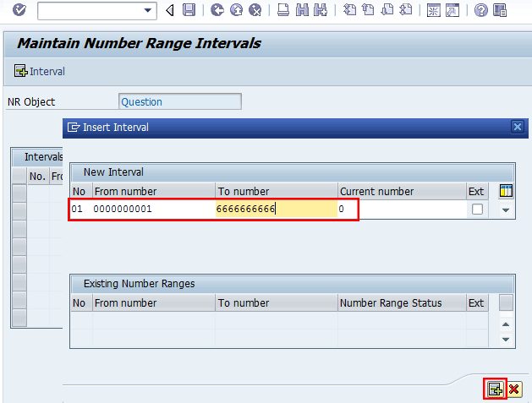The height and width of the screenshot is (403, 532).
Task: Go to Next Page icon
Action: (x=387, y=10)
